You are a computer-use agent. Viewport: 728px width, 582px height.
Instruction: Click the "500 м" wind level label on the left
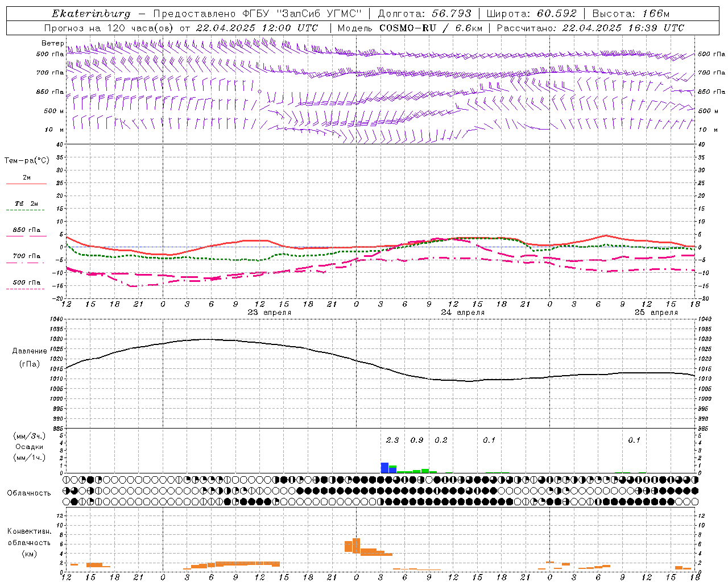[54, 111]
